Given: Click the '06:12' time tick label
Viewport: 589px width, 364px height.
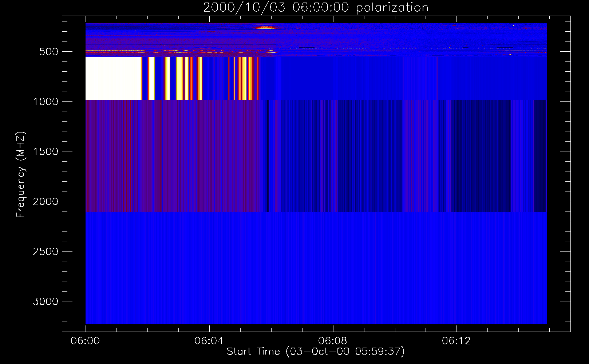Looking at the screenshot, I should click(x=456, y=341).
